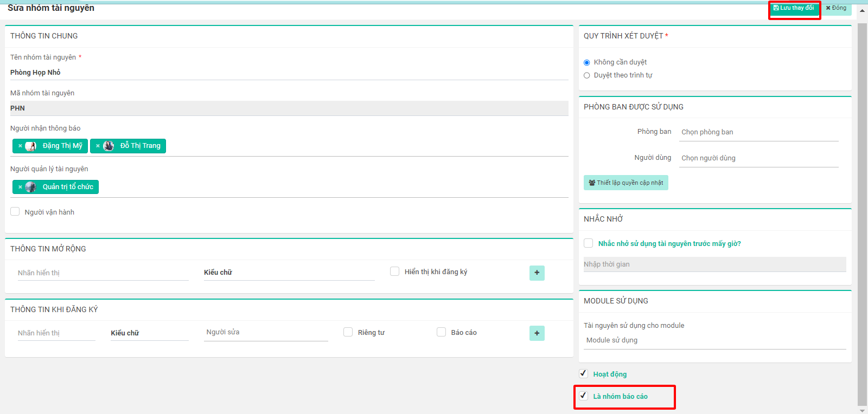
Task: Open Chọn phòng ban dropdown
Action: pos(759,132)
